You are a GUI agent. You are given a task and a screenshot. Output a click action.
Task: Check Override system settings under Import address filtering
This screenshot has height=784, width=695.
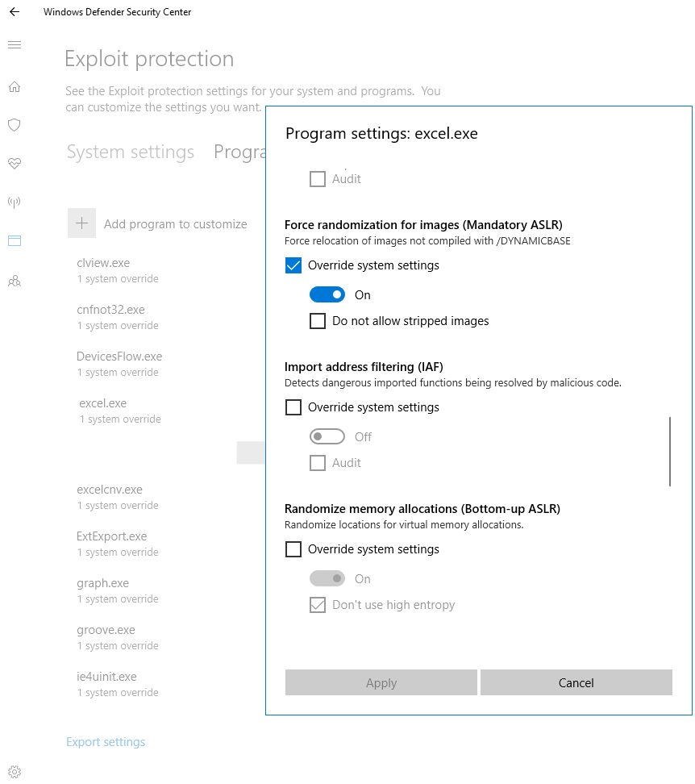[293, 407]
